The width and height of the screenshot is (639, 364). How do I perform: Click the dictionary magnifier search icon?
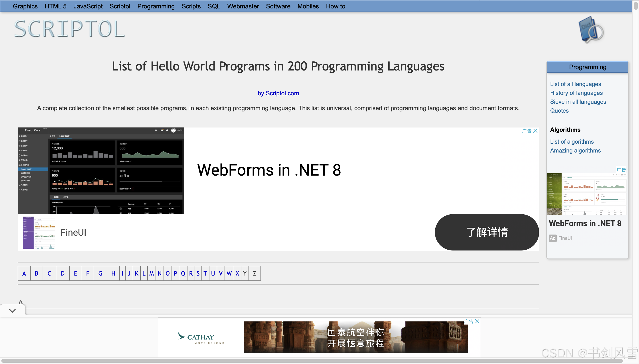[x=591, y=30]
